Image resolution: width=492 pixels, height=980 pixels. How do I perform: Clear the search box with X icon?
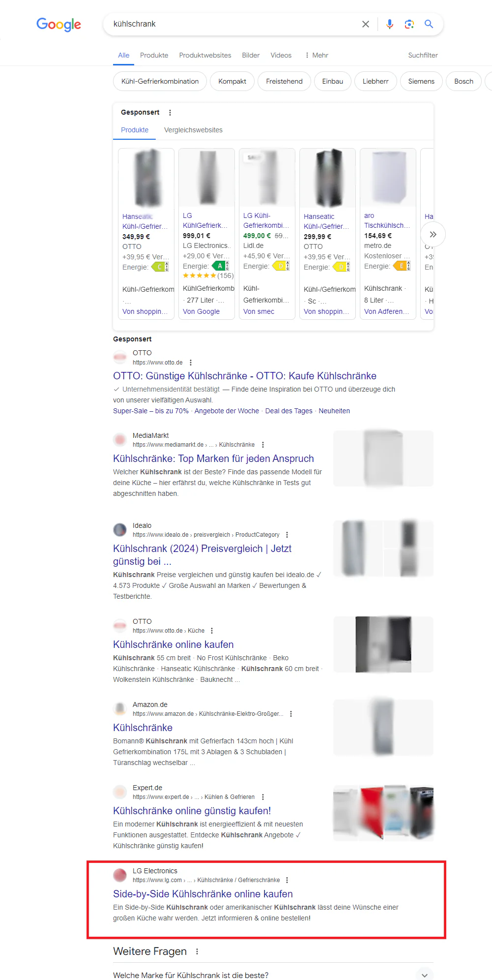(366, 24)
